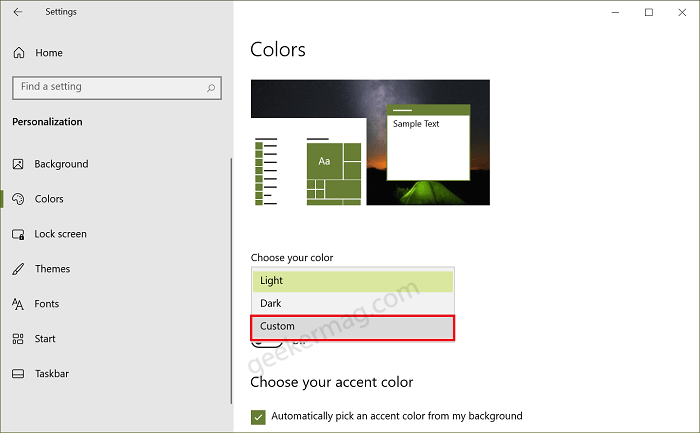Click the Choose your accent color heading
The height and width of the screenshot is (433, 700).
(x=332, y=383)
